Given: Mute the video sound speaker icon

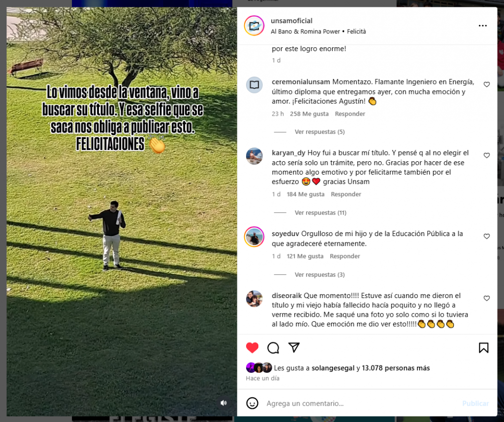Looking at the screenshot, I should (x=224, y=403).
